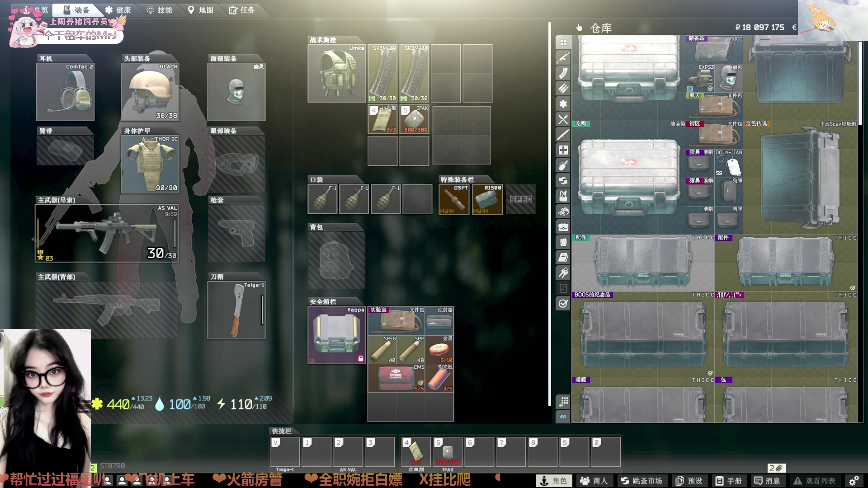Show all items stash filter grid icon
868x488 pixels.
563,42
